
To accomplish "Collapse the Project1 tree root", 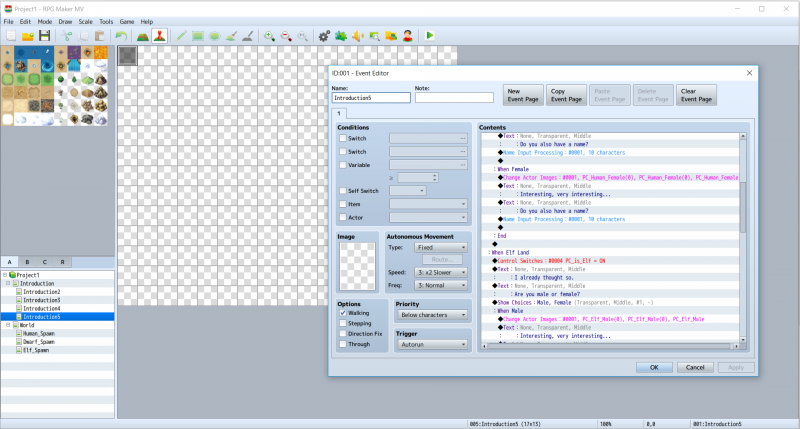I will [5, 275].
